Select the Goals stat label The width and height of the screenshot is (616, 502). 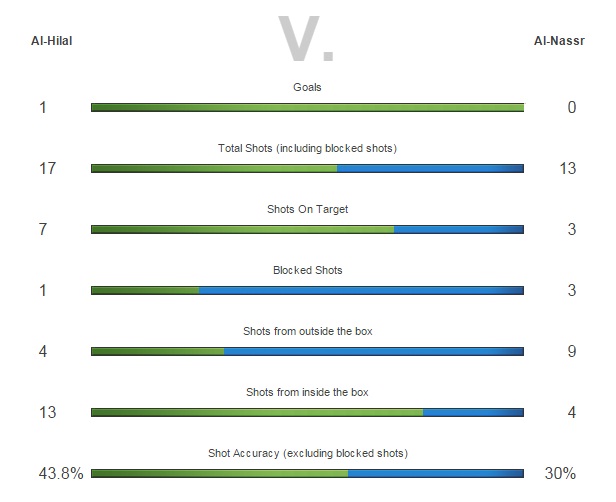pos(307,87)
